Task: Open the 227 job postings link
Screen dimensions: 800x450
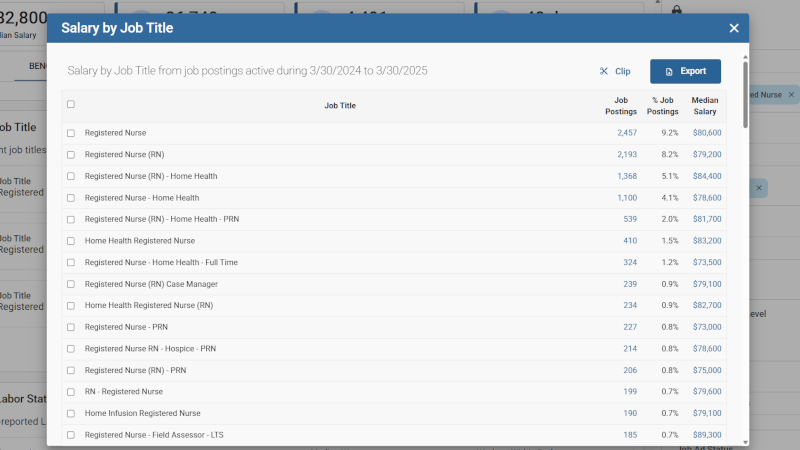Action: 630,327
